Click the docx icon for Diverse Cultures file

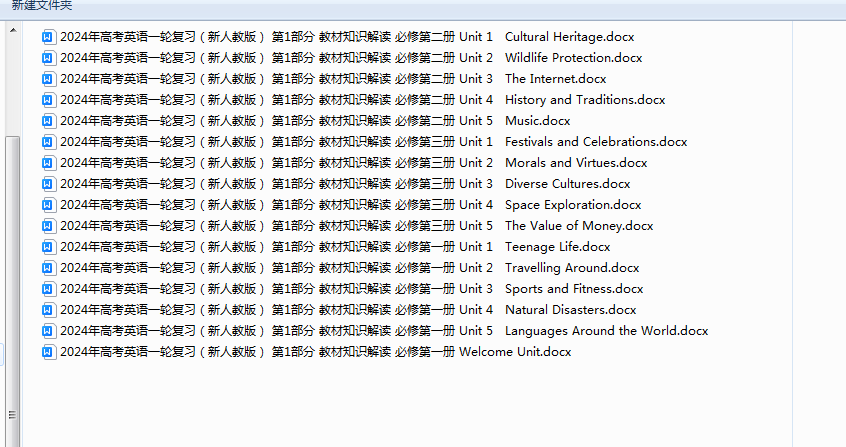click(x=48, y=184)
